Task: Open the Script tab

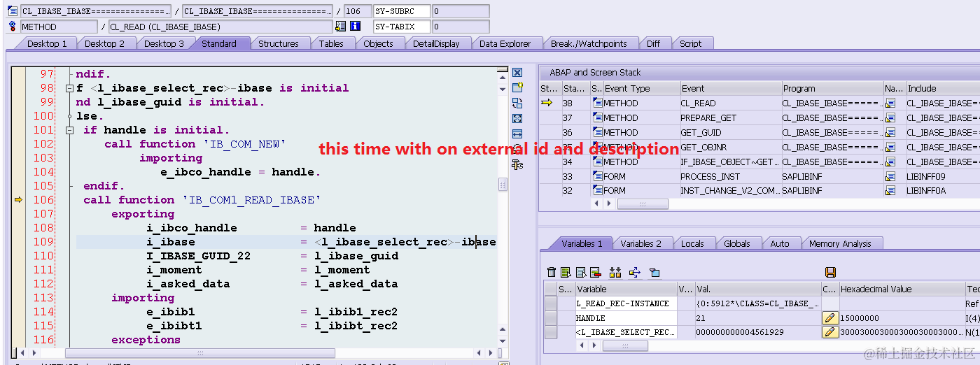Action: point(690,43)
